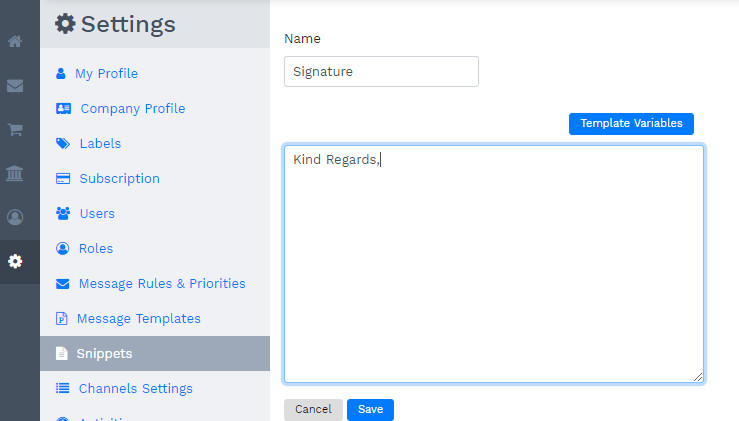The width and height of the screenshot is (739, 421).
Task: Cancel editing the snippet
Action: click(313, 410)
